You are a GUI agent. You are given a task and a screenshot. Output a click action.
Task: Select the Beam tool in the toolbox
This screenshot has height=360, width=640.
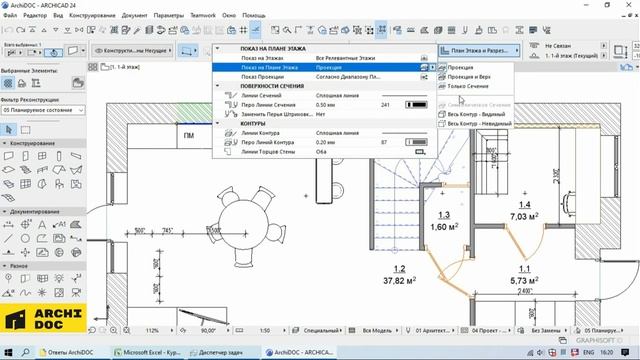pos(76,156)
